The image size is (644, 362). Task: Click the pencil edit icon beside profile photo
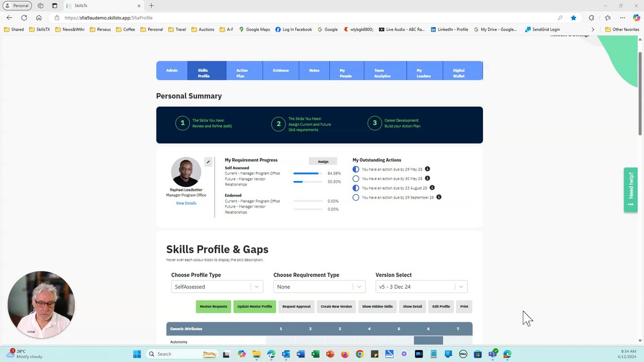click(x=208, y=162)
